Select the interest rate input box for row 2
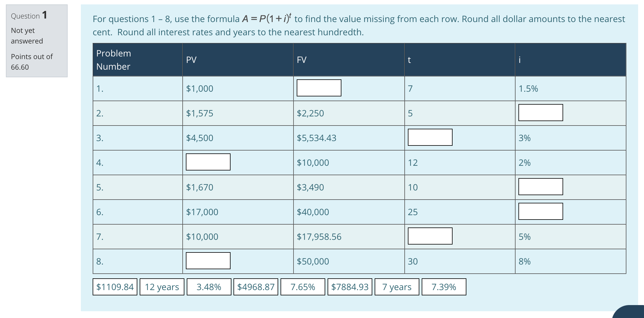 [540, 113]
